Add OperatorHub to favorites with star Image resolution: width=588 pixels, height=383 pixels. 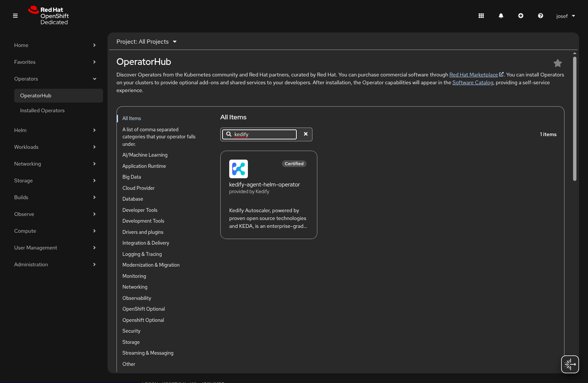tap(558, 63)
